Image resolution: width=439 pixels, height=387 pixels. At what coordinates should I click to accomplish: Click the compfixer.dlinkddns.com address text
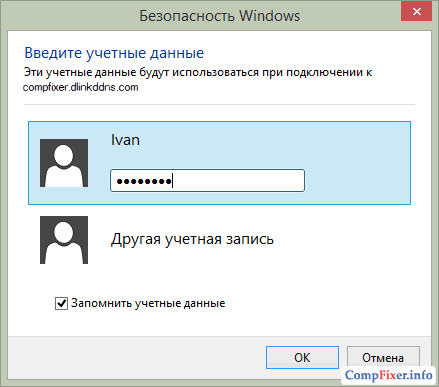pos(80,87)
